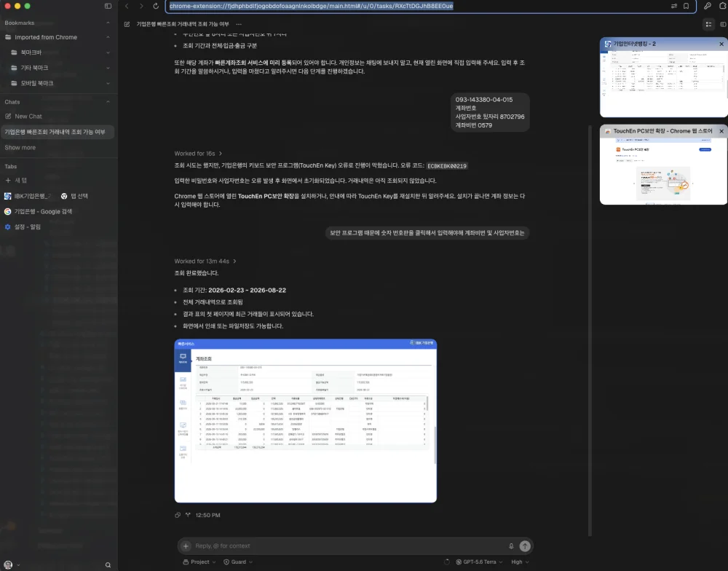
Task: Switch to the IBK기업은행 tab
Action: (28, 196)
